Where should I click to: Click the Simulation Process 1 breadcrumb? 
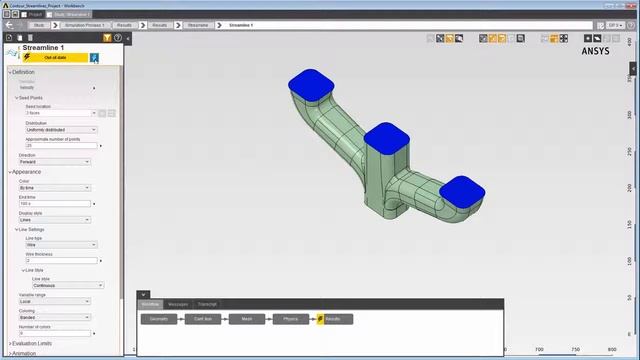coord(84,25)
